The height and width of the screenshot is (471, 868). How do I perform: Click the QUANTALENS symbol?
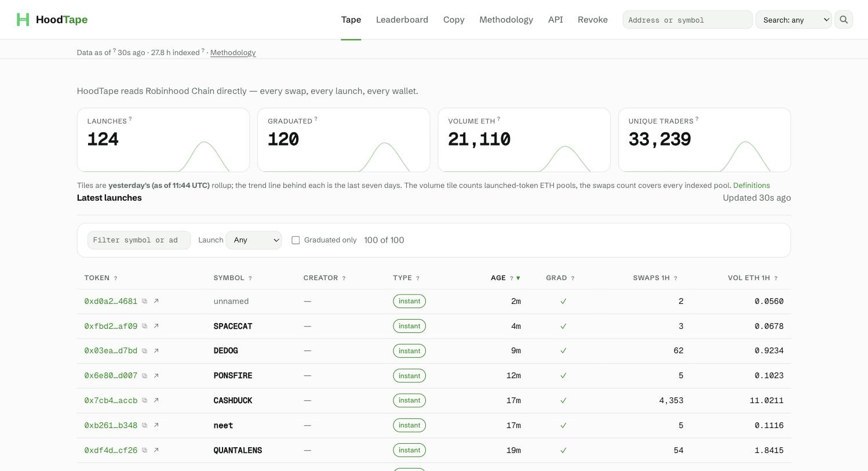coord(238,451)
